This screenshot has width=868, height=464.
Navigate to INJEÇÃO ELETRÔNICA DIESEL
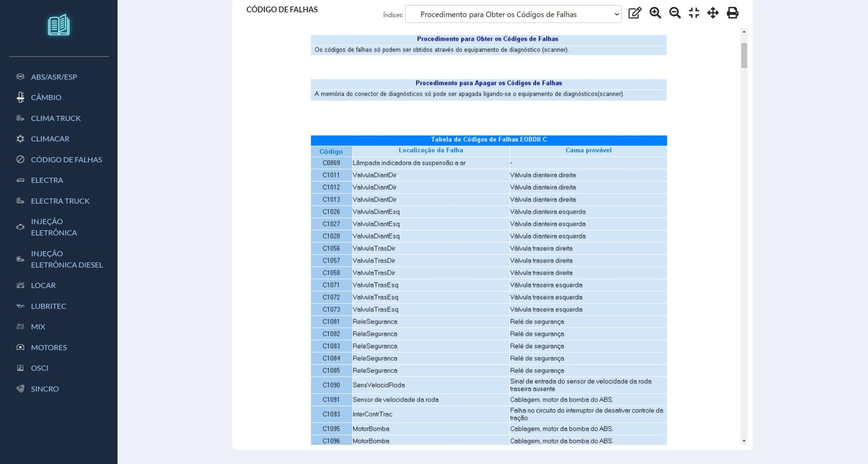click(x=67, y=259)
